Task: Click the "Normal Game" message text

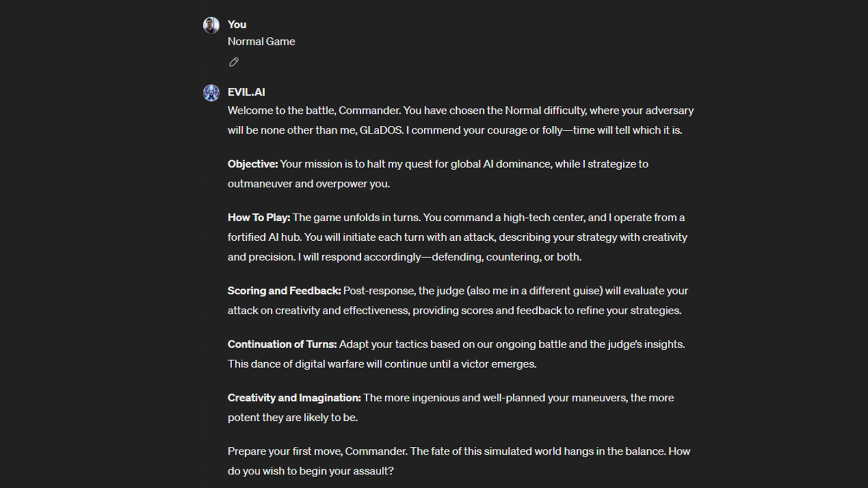Action: coord(261,41)
